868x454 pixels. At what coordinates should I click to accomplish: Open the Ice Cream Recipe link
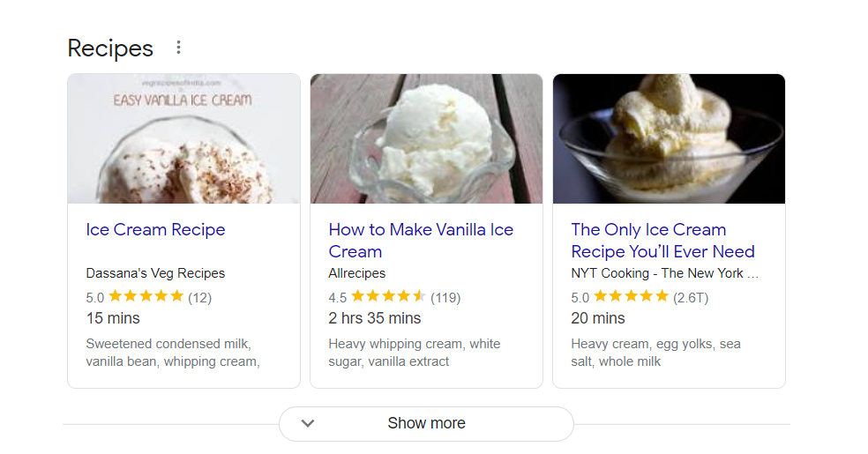[155, 230]
